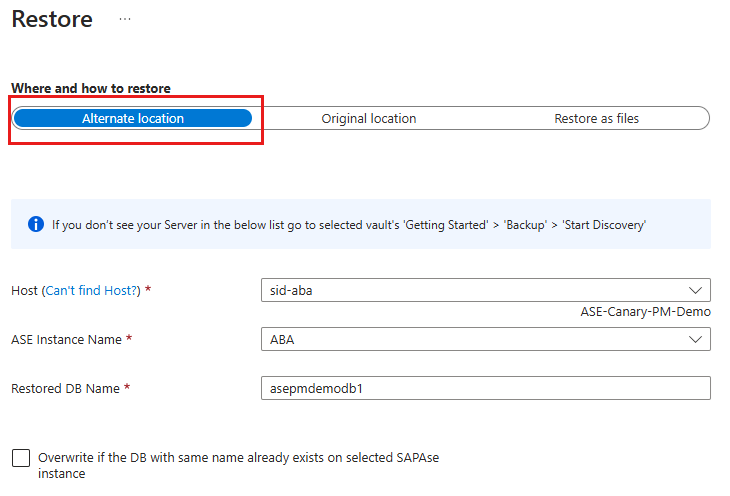Open the "Can't find Host?" link
This screenshot has width=730, height=496.
click(x=91, y=290)
